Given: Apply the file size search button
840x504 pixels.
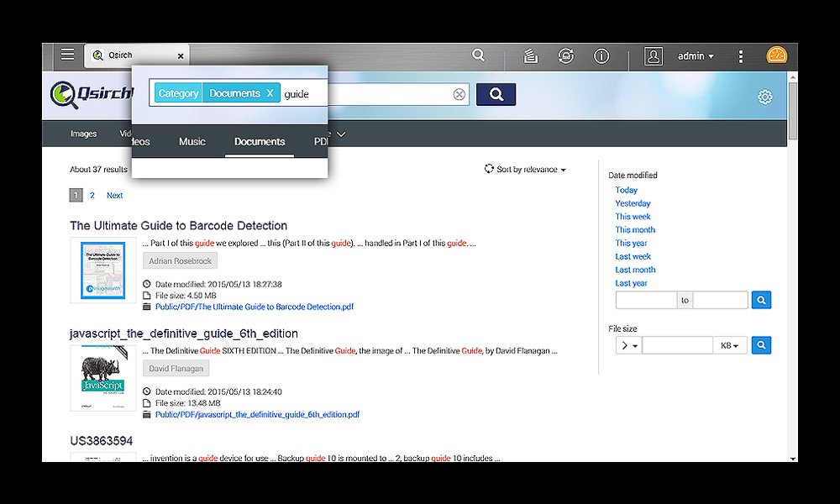Looking at the screenshot, I should (x=761, y=345).
